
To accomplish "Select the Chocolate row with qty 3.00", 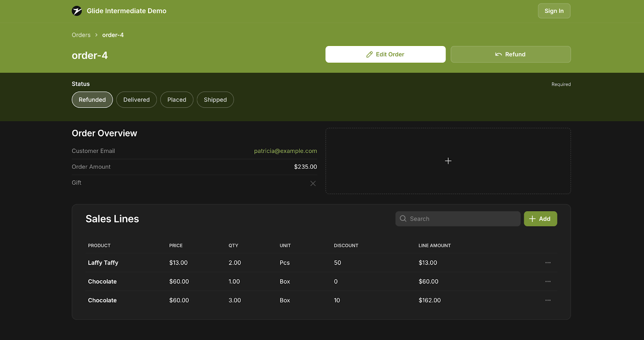I will pos(321,301).
